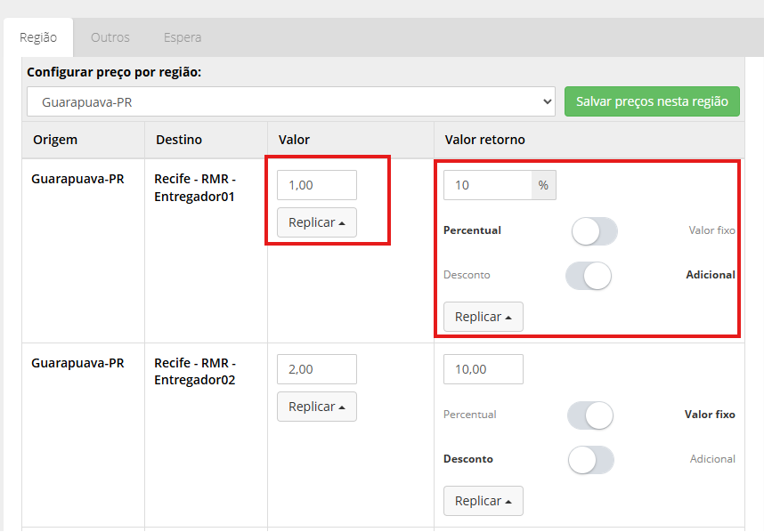The image size is (764, 532).
Task: Toggle Percentual/Valor fixo switch for Entregador01
Action: (595, 230)
